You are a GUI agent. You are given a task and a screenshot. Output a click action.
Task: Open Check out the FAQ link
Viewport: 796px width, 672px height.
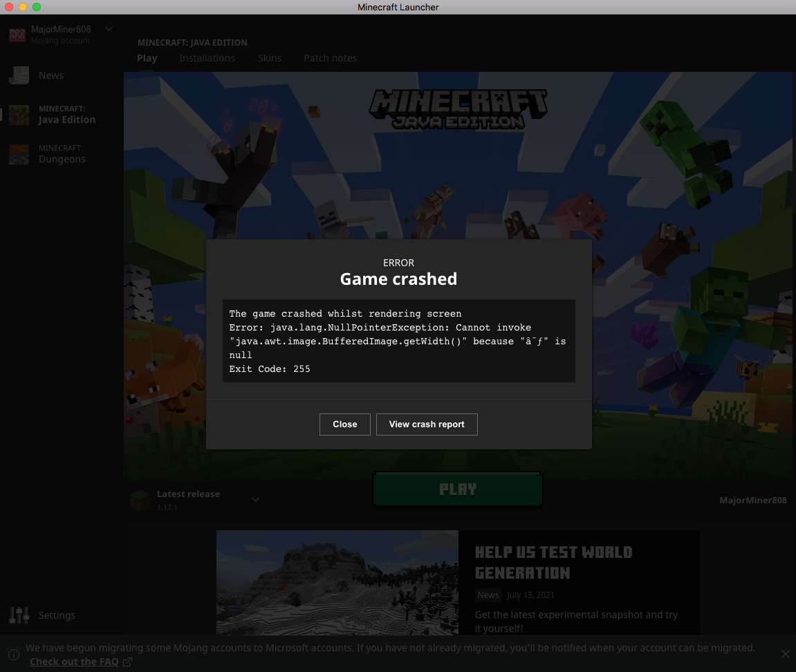click(x=74, y=662)
